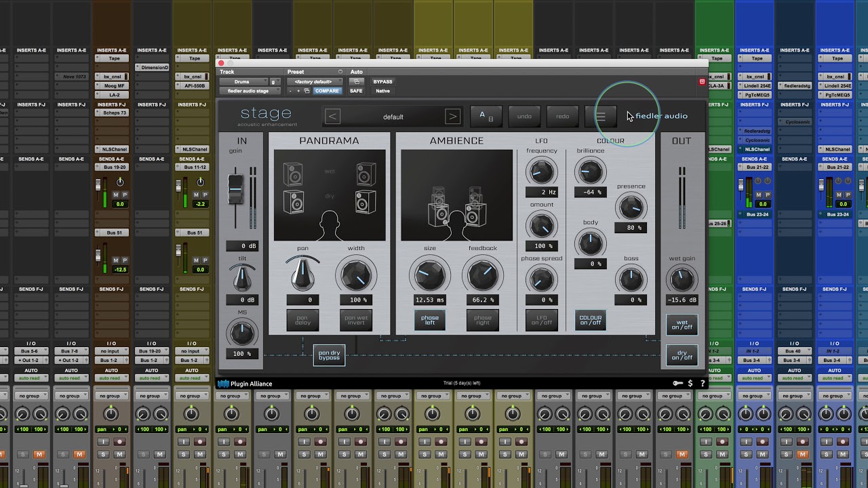Click the fiedler audio logo
The height and width of the screenshot is (488, 868).
click(657, 116)
